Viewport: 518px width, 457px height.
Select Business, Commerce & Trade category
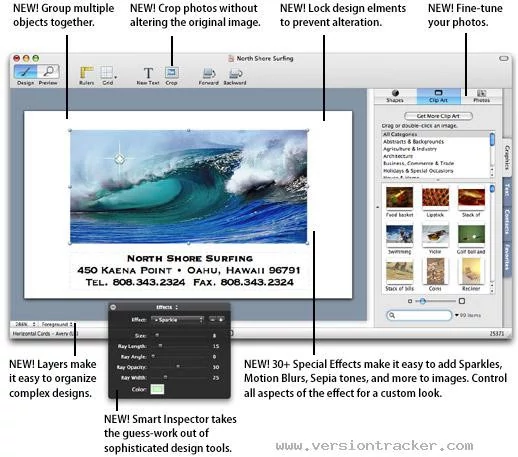click(435, 163)
